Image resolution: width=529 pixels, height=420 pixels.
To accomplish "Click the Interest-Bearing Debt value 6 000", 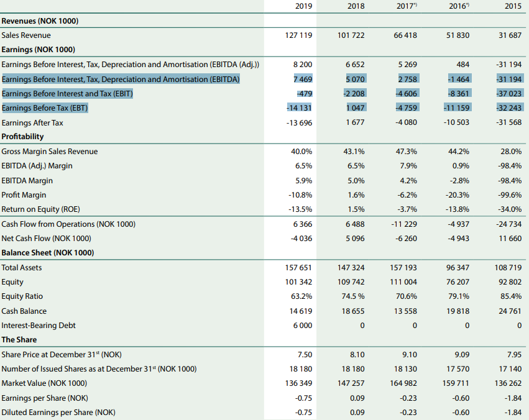I will tap(303, 326).
